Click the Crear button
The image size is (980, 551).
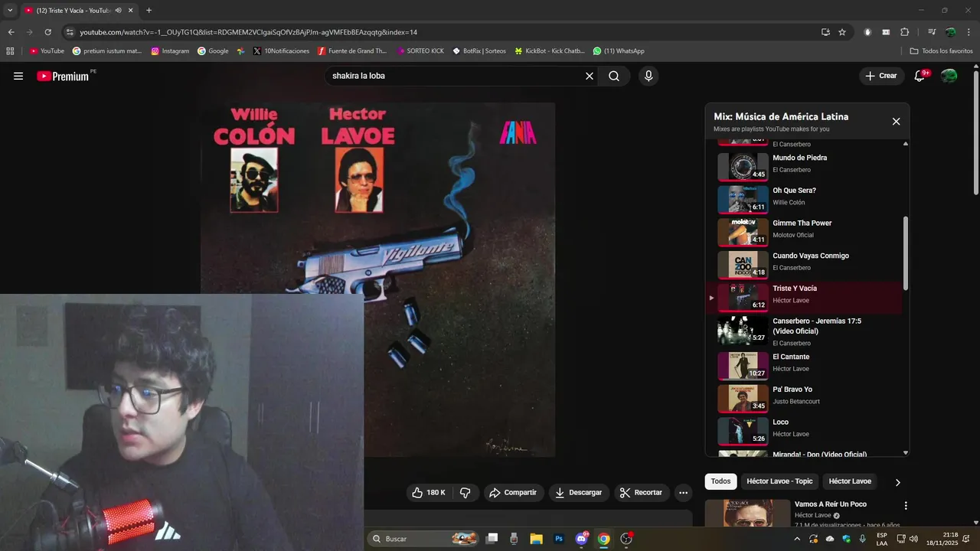coord(881,76)
